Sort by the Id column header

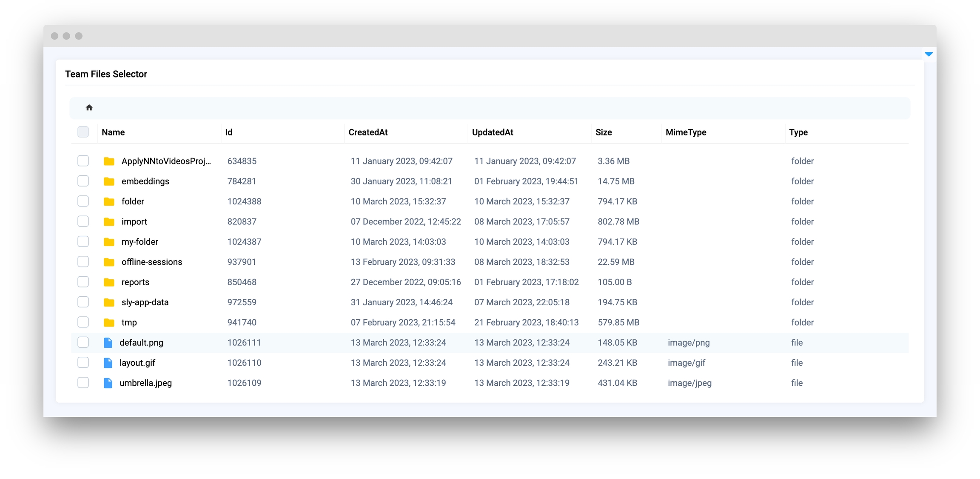pos(229,132)
